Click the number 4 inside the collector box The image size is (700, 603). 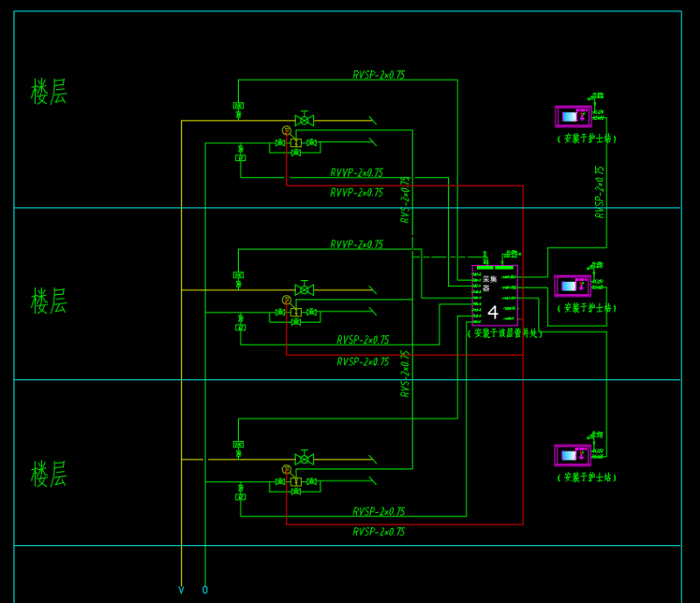click(493, 312)
